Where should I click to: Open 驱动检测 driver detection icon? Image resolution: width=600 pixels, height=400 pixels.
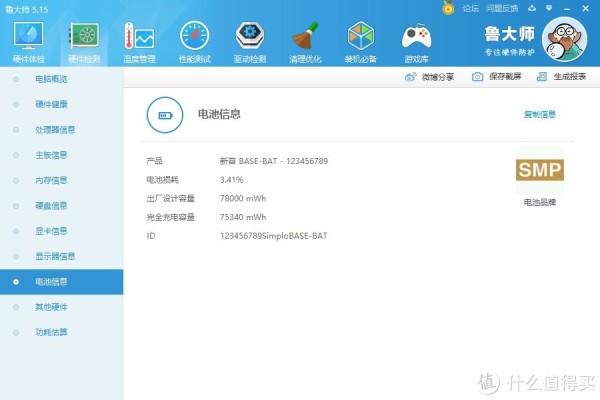click(x=249, y=42)
